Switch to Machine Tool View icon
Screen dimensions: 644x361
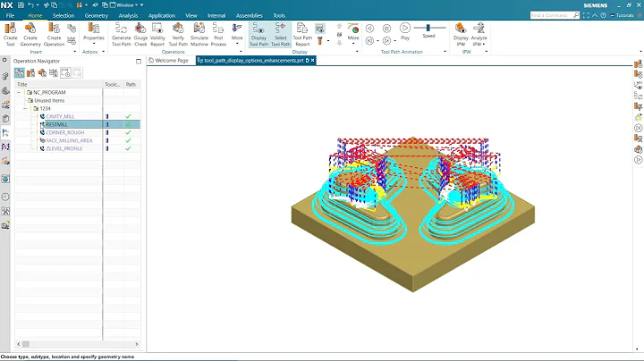(x=30, y=73)
